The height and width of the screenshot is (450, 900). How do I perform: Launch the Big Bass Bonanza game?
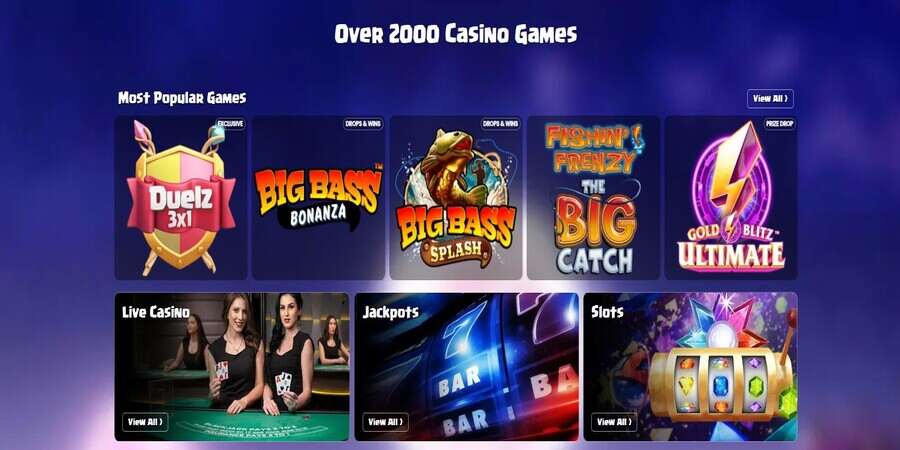(319, 197)
